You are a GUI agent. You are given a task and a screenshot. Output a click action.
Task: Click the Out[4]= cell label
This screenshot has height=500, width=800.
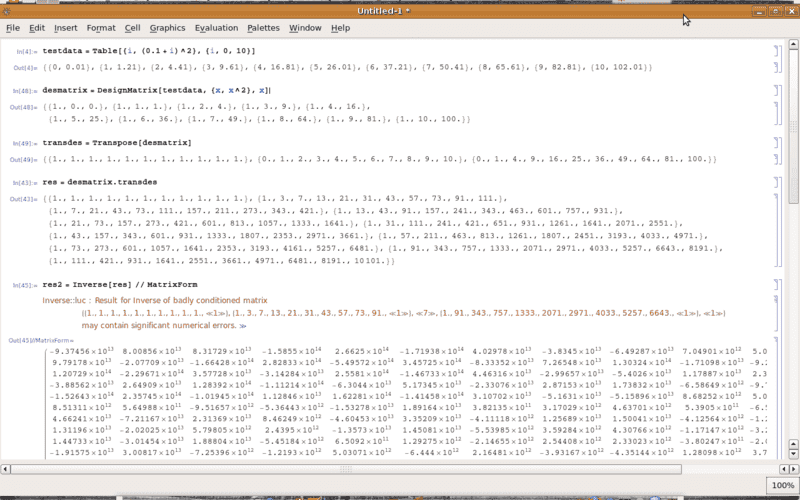click(x=26, y=68)
